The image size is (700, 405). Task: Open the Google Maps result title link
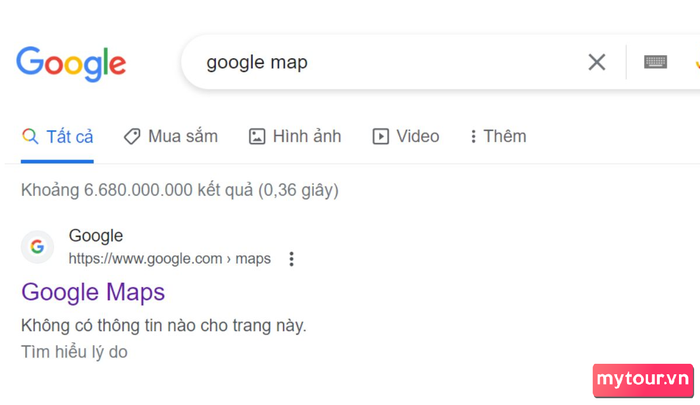93,293
